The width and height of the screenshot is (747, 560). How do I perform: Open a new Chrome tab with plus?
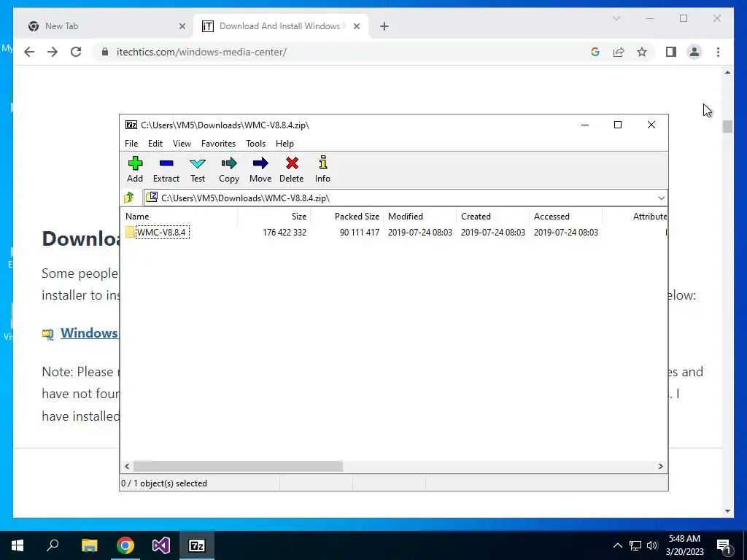tap(384, 26)
